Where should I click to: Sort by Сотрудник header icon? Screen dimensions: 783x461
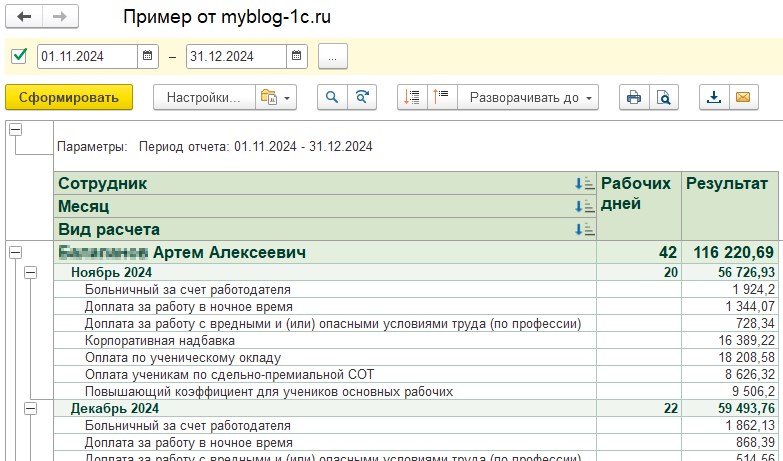pyautogui.click(x=584, y=184)
